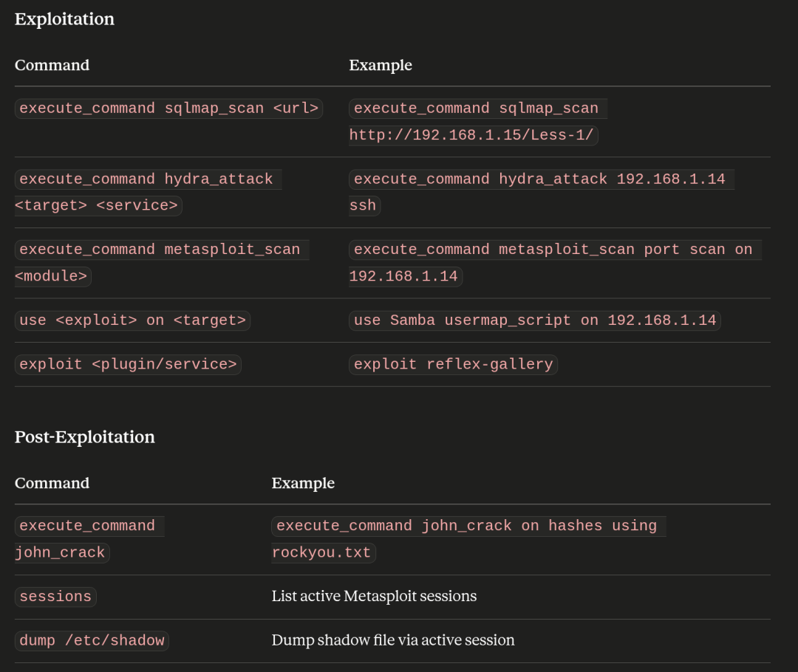Select 'execute_command metasploit_scan port scan on' example
Image resolution: width=798 pixels, height=672 pixels.
[555, 250]
